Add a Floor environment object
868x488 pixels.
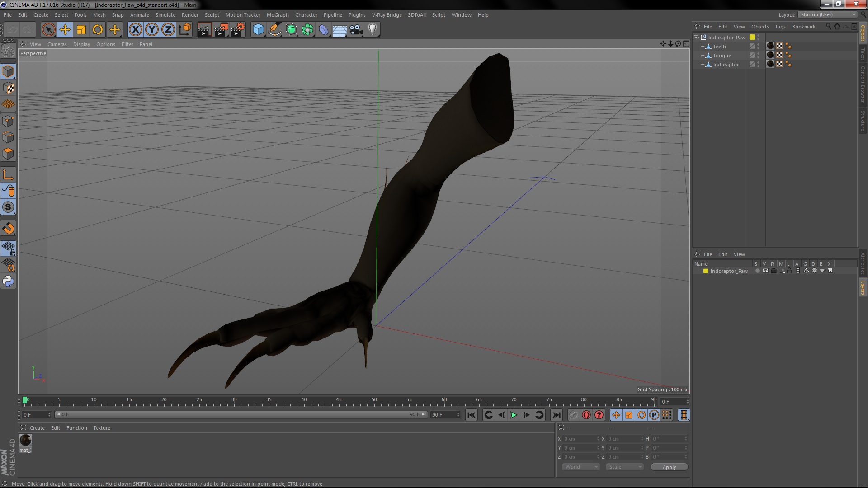point(340,30)
